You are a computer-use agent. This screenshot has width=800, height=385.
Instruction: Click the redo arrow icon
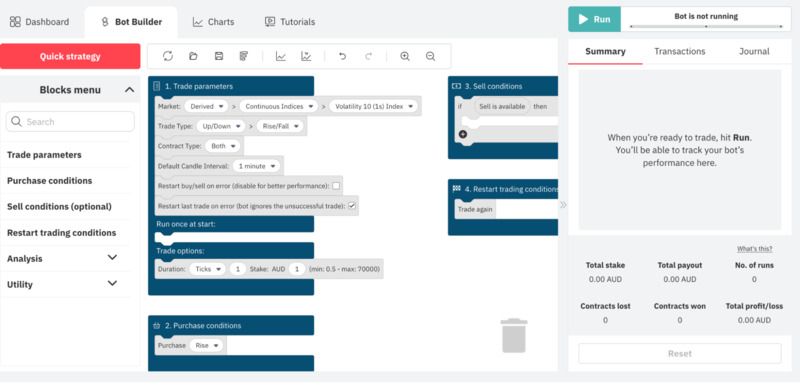pyautogui.click(x=368, y=57)
